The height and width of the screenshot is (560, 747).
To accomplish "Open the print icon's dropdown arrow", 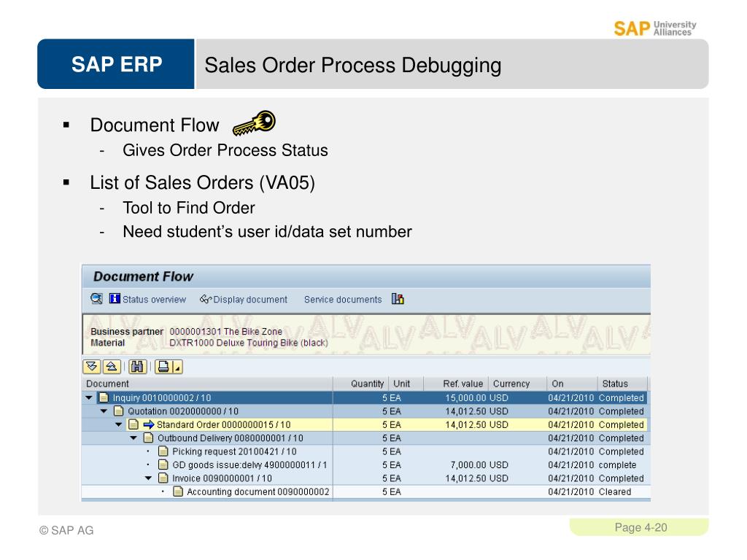I will (x=177, y=367).
